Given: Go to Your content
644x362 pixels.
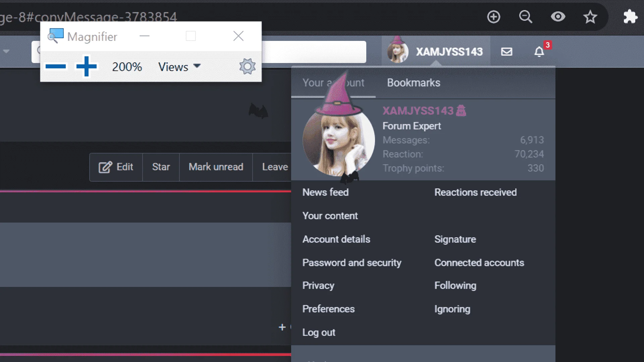Looking at the screenshot, I should tap(330, 216).
